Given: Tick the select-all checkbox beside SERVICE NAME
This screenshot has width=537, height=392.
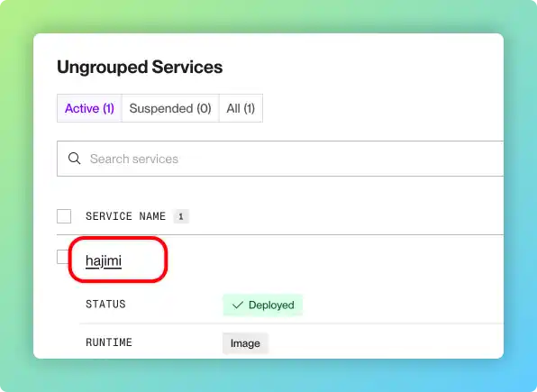Looking at the screenshot, I should pyautogui.click(x=64, y=216).
